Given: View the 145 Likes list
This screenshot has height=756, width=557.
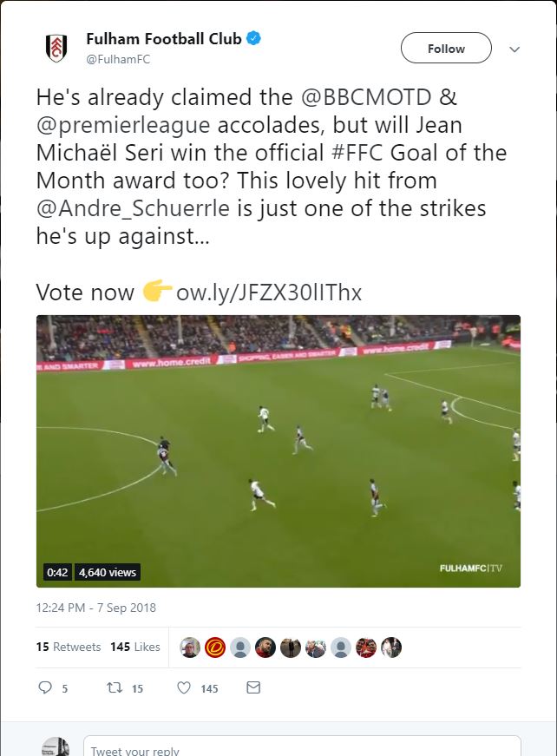Looking at the screenshot, I should click(x=135, y=647).
